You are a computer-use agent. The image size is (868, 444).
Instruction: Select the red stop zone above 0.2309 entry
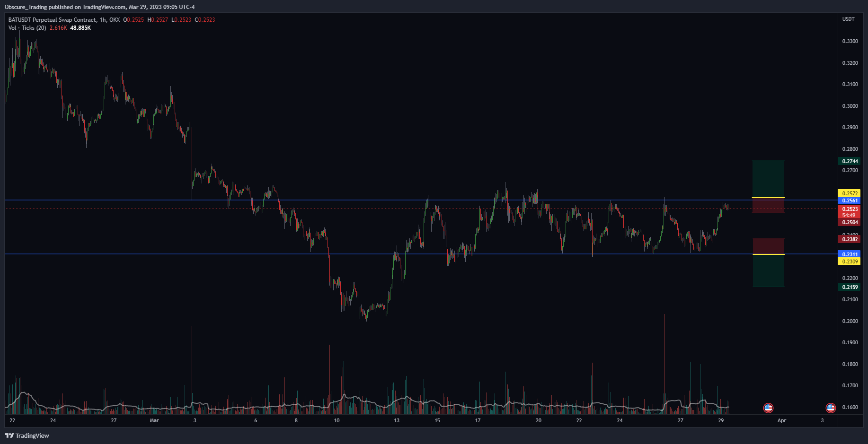768,246
